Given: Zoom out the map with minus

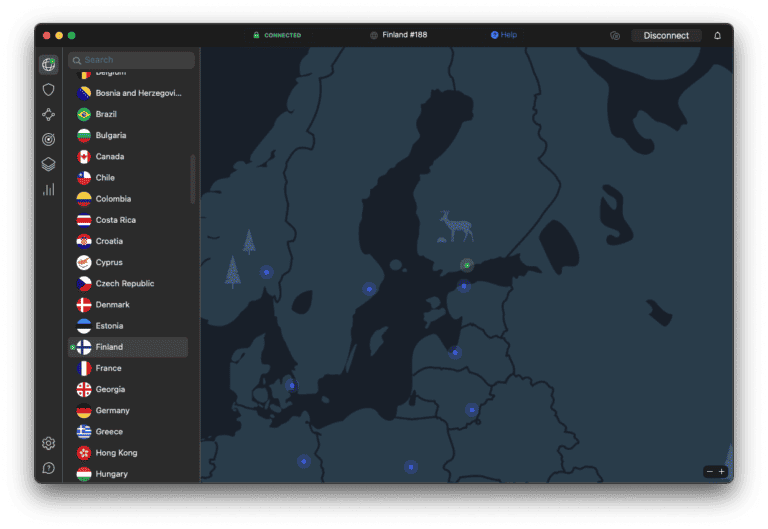Looking at the screenshot, I should pos(710,471).
